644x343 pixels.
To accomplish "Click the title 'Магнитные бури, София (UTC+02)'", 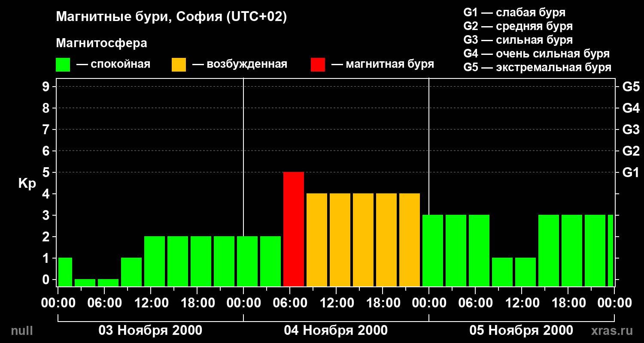I will (x=171, y=17).
